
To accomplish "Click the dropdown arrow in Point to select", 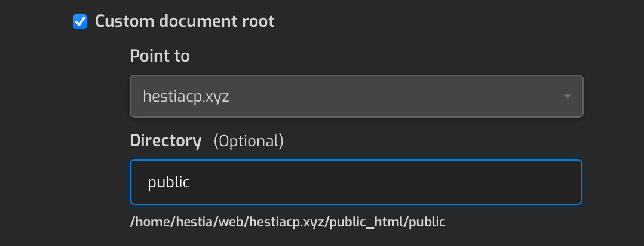I will (566, 96).
